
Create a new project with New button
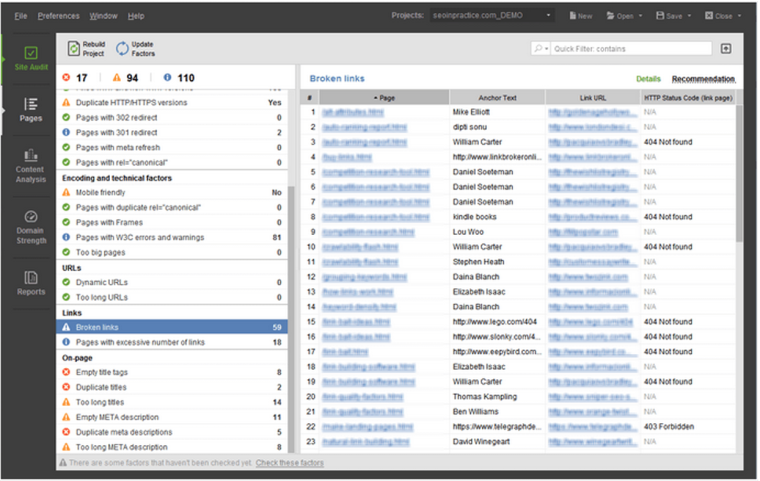click(x=580, y=16)
